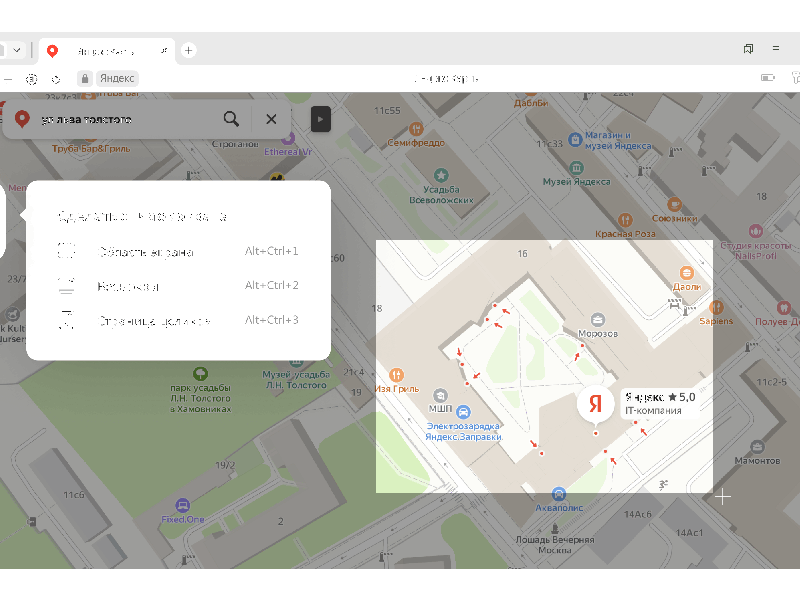
Task: Select the Семифреддо restaurant icon
Action: click(416, 129)
